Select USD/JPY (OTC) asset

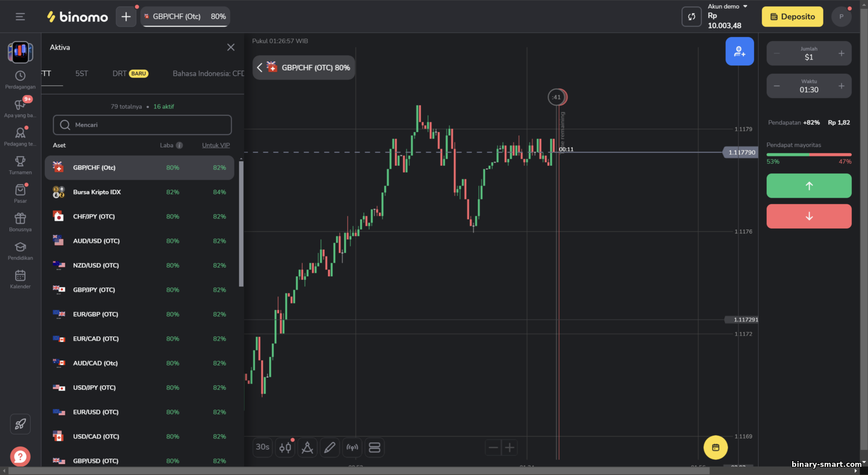point(139,388)
